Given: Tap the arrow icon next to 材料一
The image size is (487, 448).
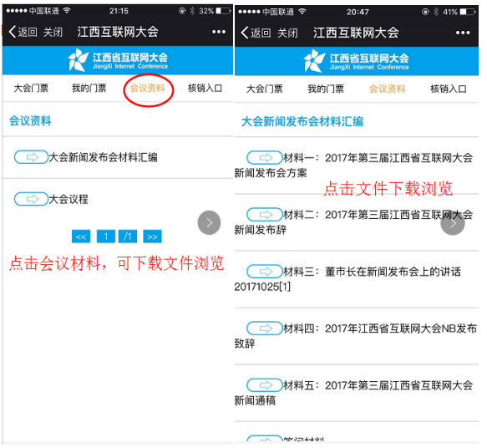Looking at the screenshot, I should [x=264, y=157].
